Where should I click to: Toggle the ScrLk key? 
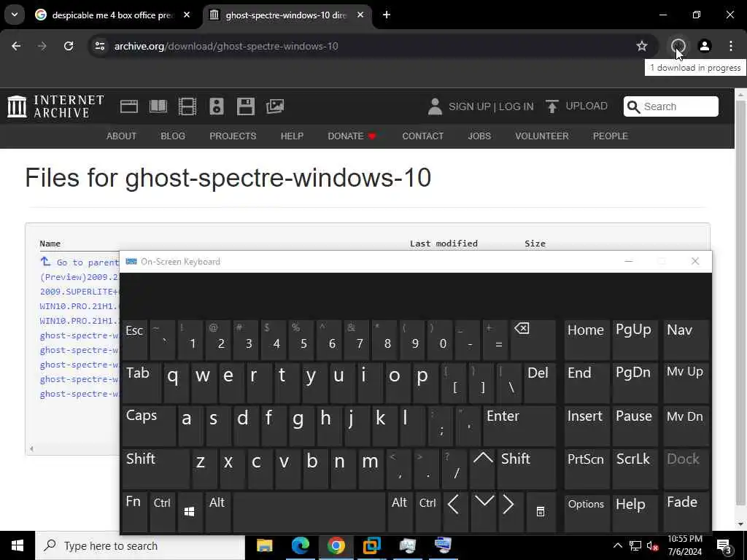[x=634, y=469]
